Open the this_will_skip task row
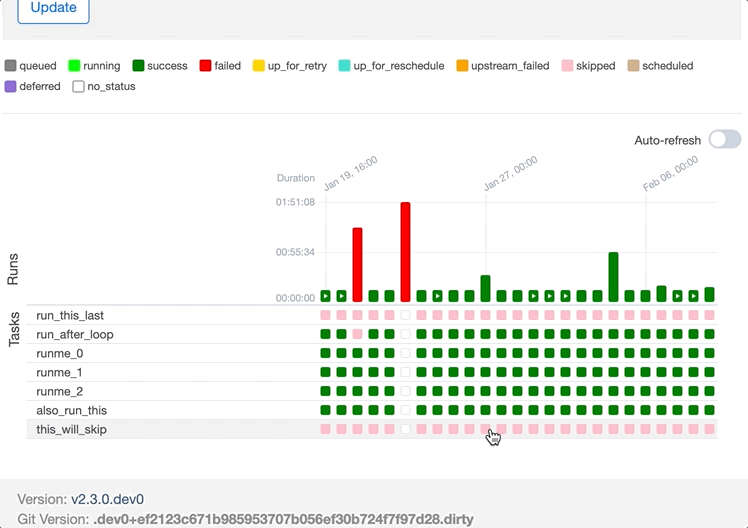This screenshot has height=528, width=748. 372,429
